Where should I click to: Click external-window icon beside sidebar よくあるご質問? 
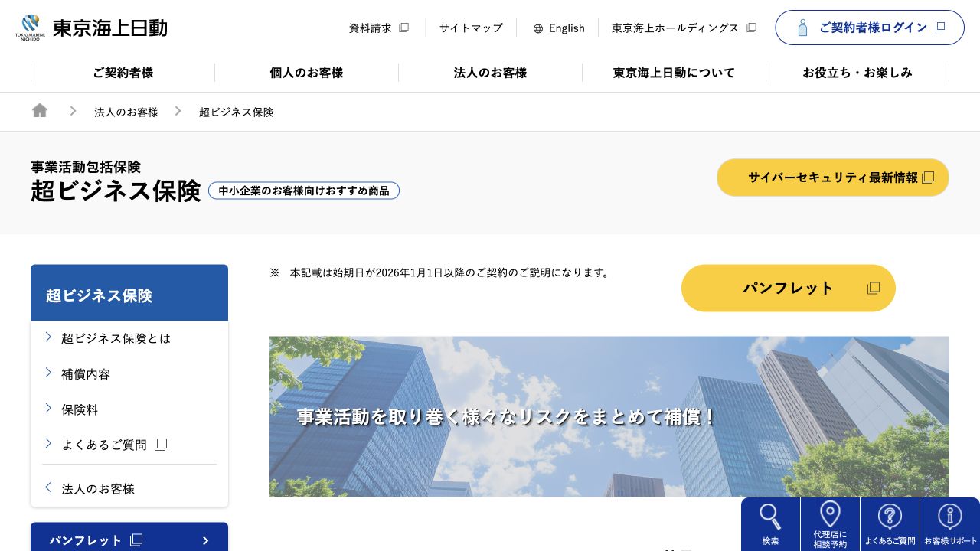coord(161,445)
